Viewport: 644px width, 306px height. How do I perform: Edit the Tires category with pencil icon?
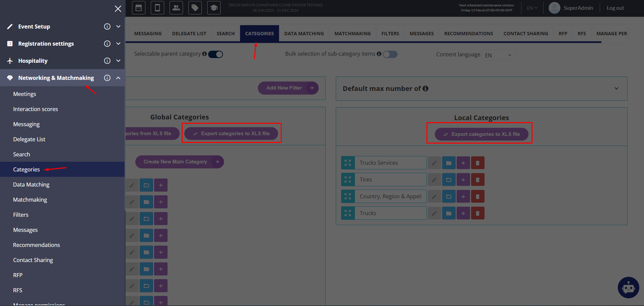[x=434, y=180]
